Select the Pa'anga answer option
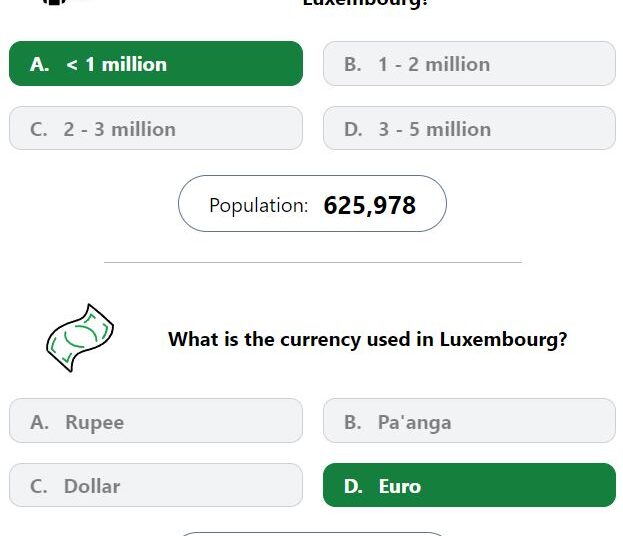Screen dimensions: 623x536 [x=469, y=421]
